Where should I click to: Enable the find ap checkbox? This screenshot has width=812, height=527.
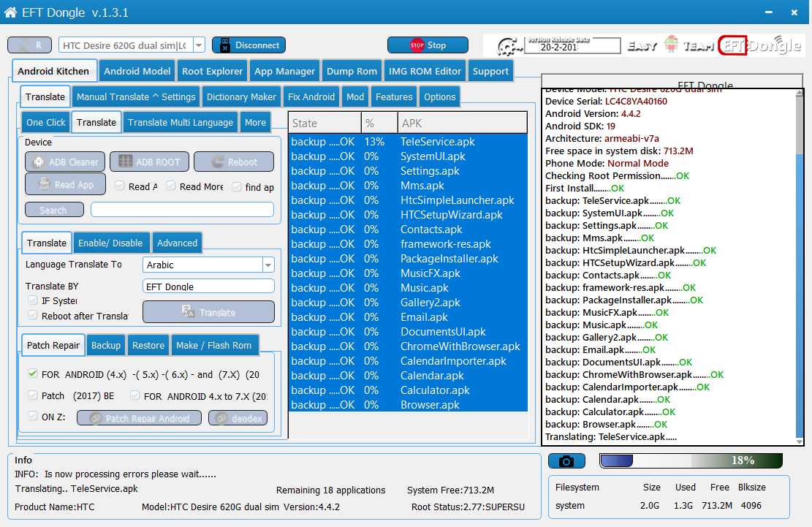tap(237, 187)
